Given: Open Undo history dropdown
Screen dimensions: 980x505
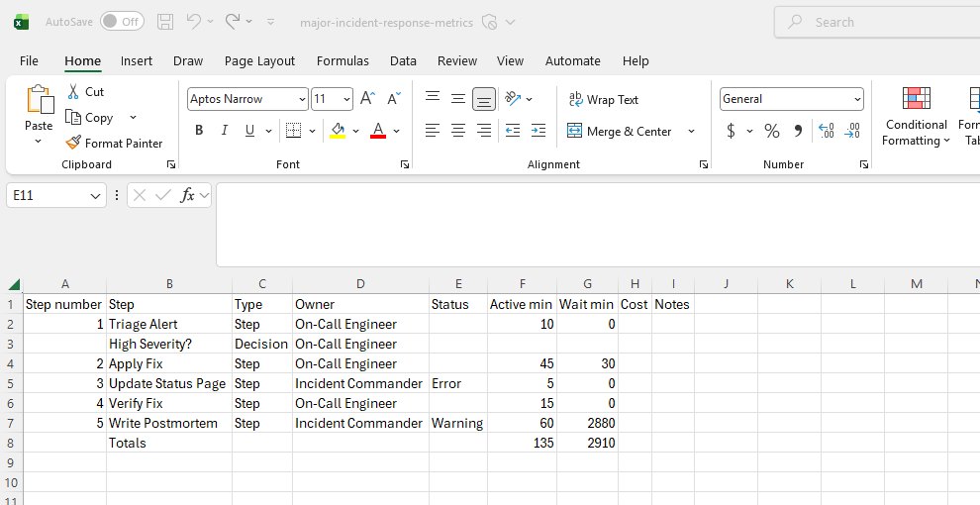Looking at the screenshot, I should pyautogui.click(x=211, y=22).
